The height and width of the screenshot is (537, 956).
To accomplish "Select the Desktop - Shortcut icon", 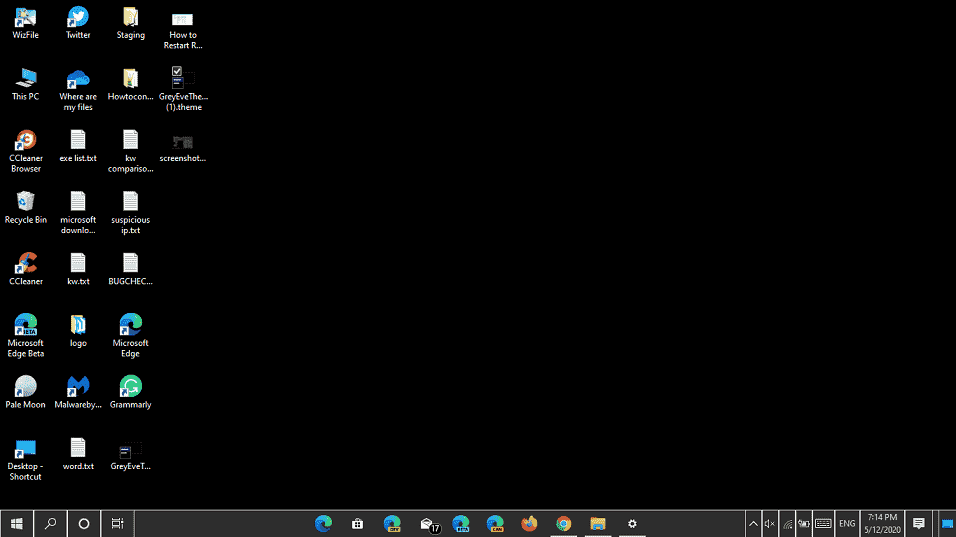I will click(x=26, y=460).
